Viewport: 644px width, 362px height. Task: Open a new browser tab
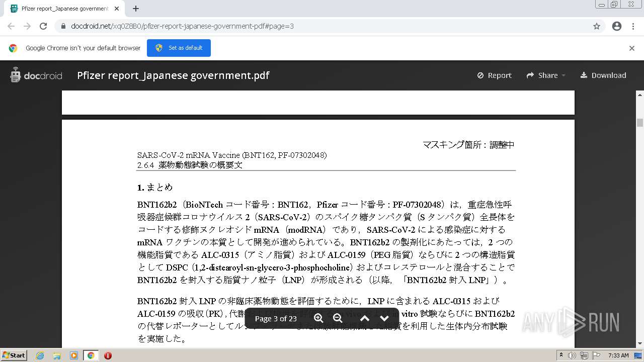tap(136, 9)
